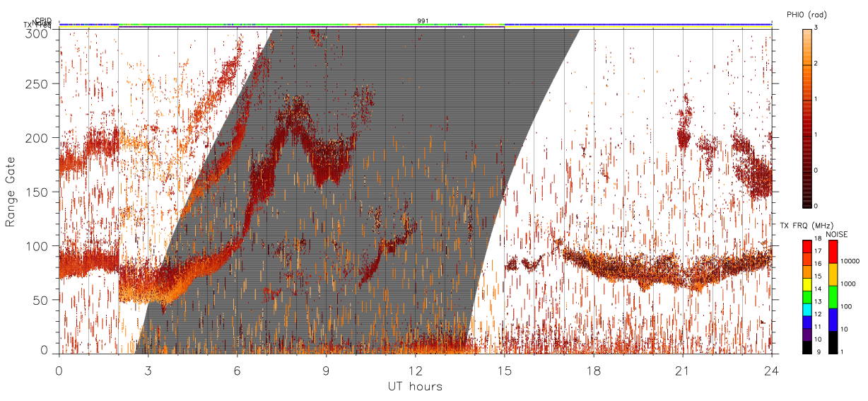Image resolution: width=868 pixels, height=401 pixels.
Task: Click the 50 tick on Range Gate axis
Action: pyautogui.click(x=41, y=300)
